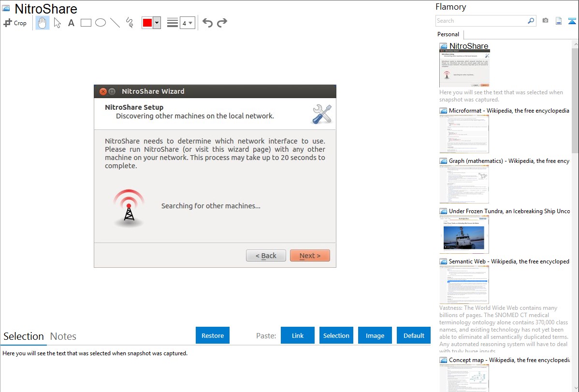Click the wrench and screwdriver setup icon
The image size is (579, 392).
[322, 114]
